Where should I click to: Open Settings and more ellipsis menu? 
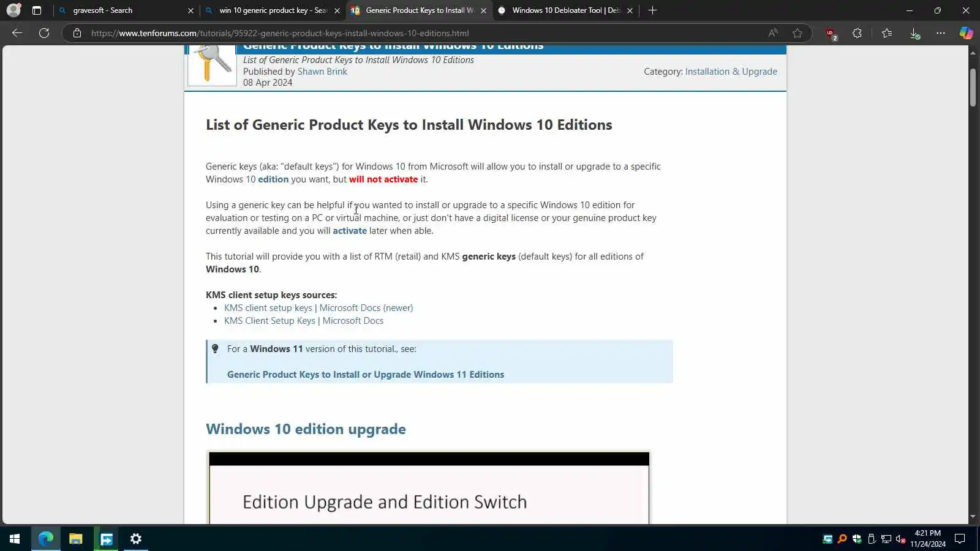pyautogui.click(x=941, y=33)
